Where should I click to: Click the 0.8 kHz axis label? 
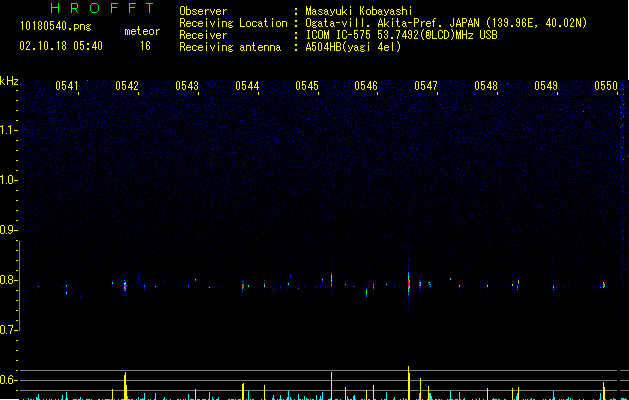9,280
